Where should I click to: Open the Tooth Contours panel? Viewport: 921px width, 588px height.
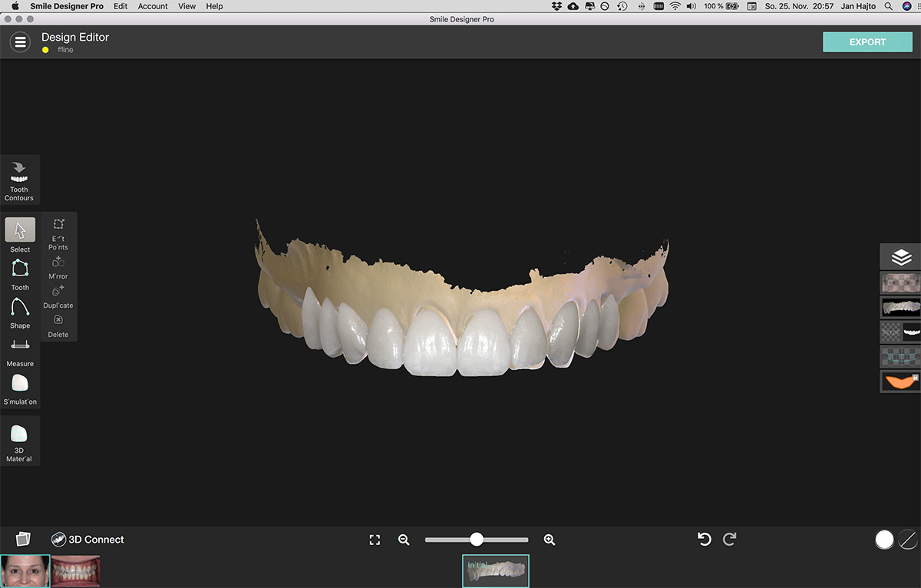[x=19, y=180]
